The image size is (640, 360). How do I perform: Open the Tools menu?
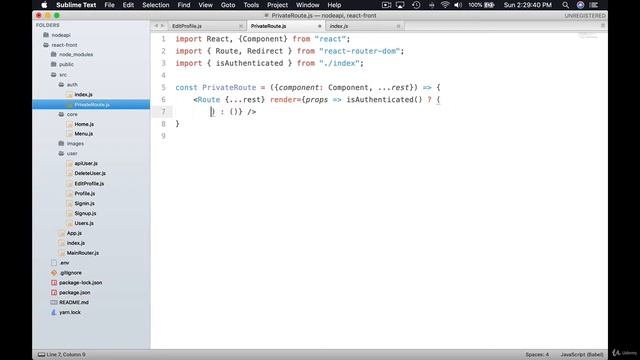coord(251,5)
